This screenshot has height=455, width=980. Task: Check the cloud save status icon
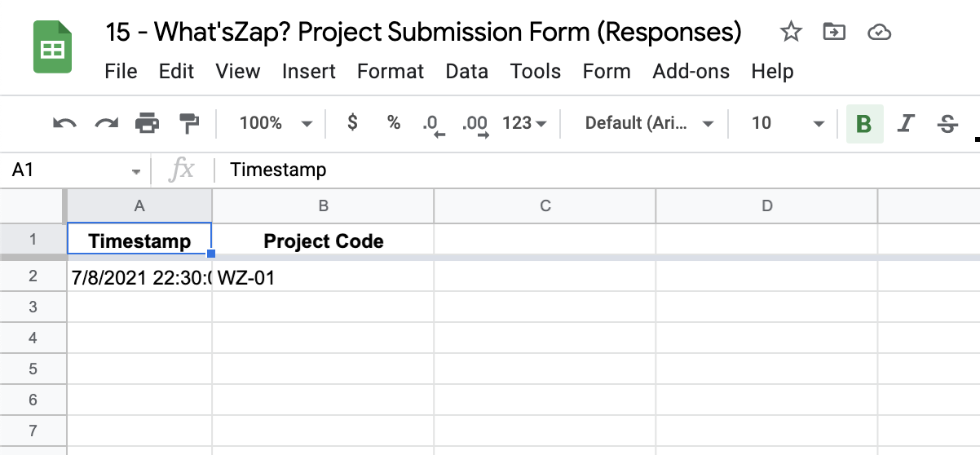click(879, 33)
